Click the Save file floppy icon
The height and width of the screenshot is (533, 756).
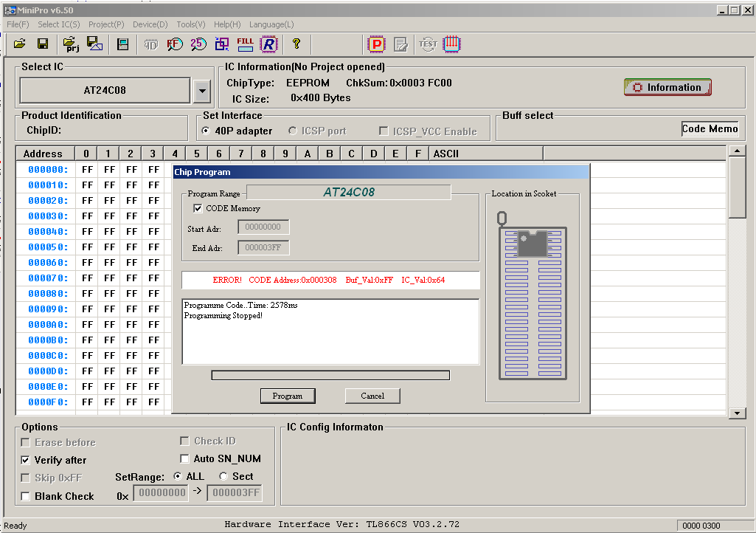coord(43,44)
